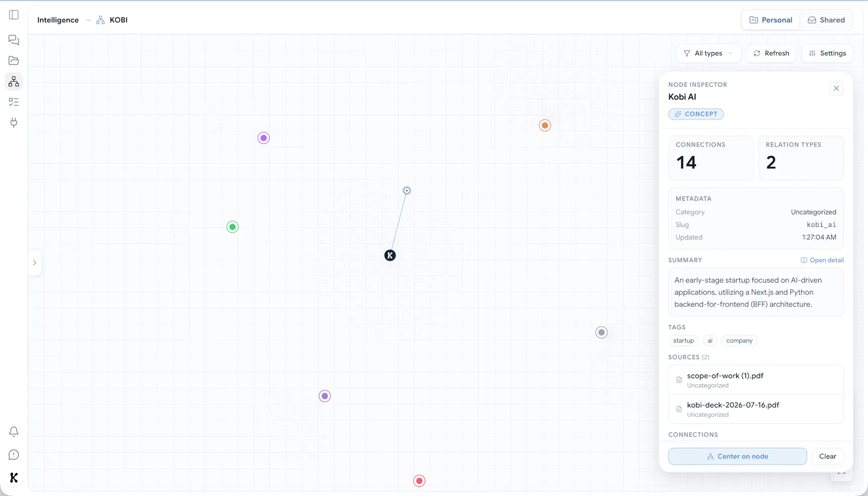Click the summary text about early-stage startup
This screenshot has height=496, width=868.
coord(748,292)
